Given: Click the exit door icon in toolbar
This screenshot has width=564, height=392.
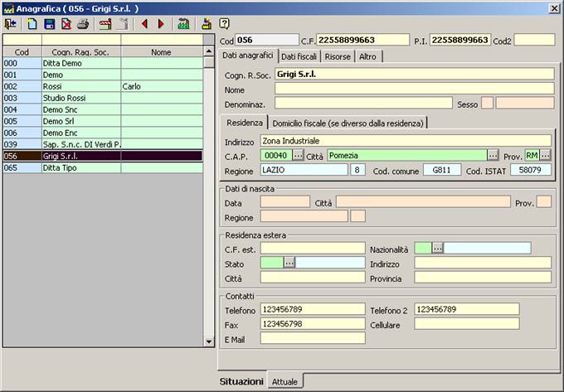Looking at the screenshot, I should [x=10, y=24].
